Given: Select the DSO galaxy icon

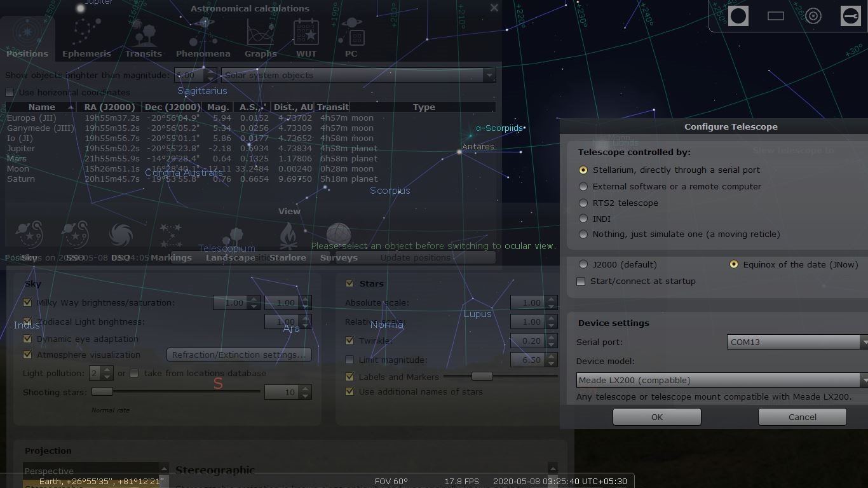Looking at the screenshot, I should coord(121,235).
